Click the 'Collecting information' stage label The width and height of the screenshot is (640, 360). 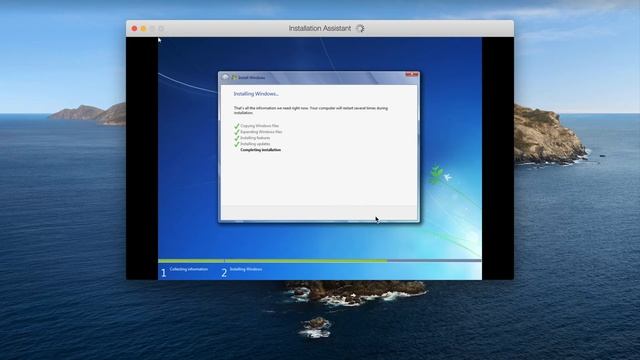click(189, 269)
